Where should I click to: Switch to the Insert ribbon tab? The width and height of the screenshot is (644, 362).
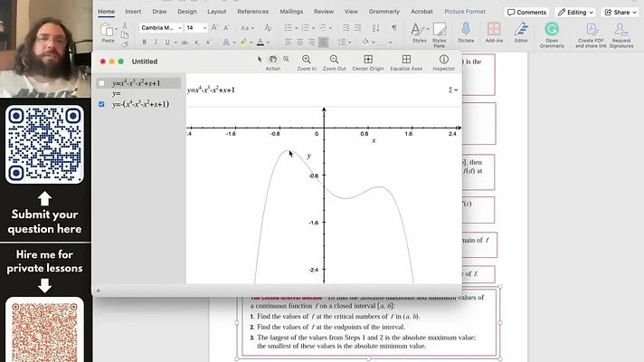(133, 12)
